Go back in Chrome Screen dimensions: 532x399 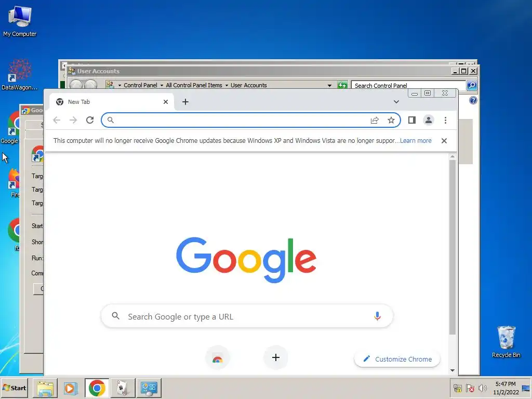point(57,120)
